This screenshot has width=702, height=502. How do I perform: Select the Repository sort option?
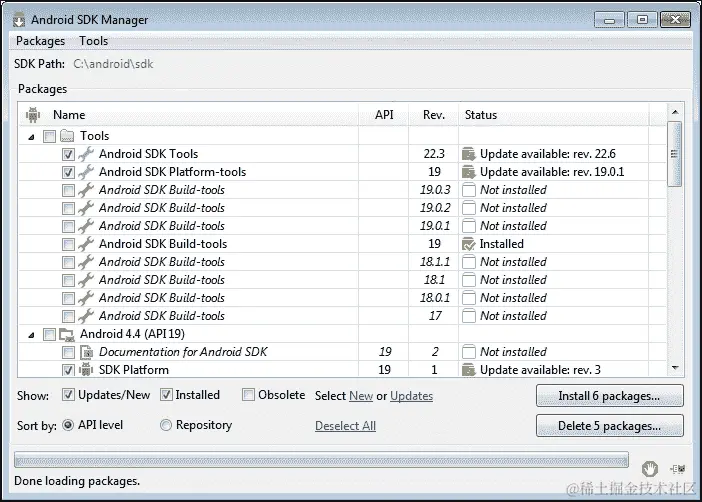point(166,425)
